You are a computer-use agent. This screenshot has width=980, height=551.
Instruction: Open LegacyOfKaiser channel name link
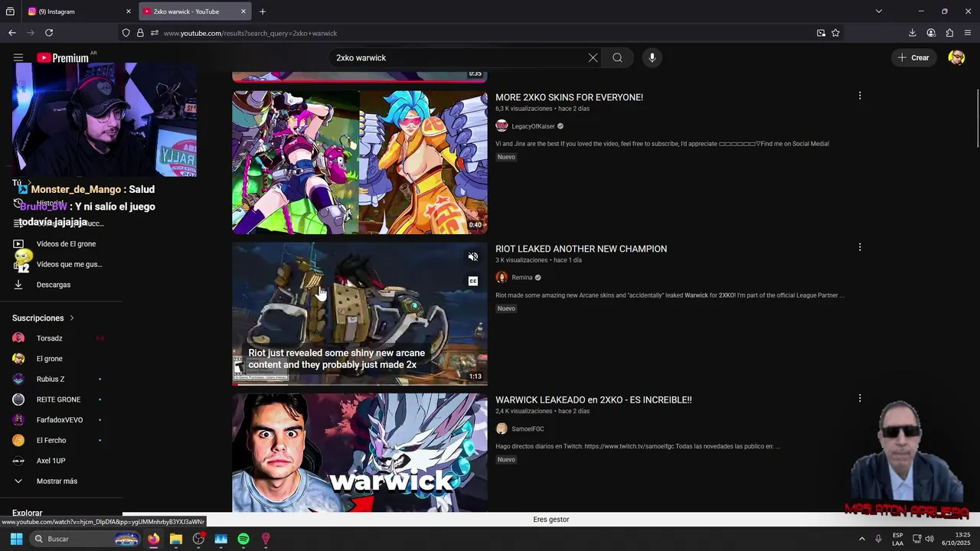click(533, 126)
